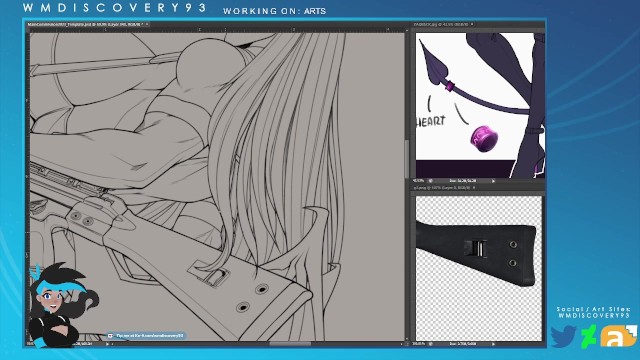Select the gun stock image document tab
This screenshot has height=360, width=640.
(442, 188)
